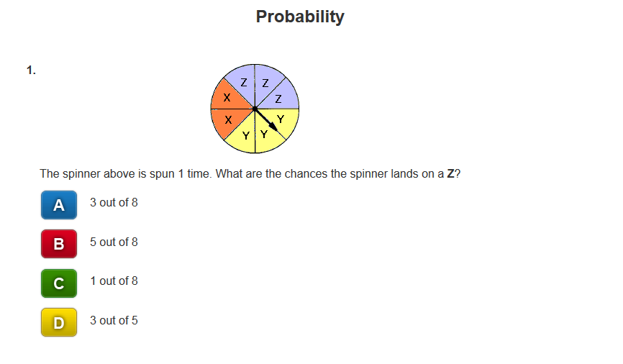Image resolution: width=623 pixels, height=364 pixels.
Task: Click the spinner's center pivot dot
Action: [255, 109]
